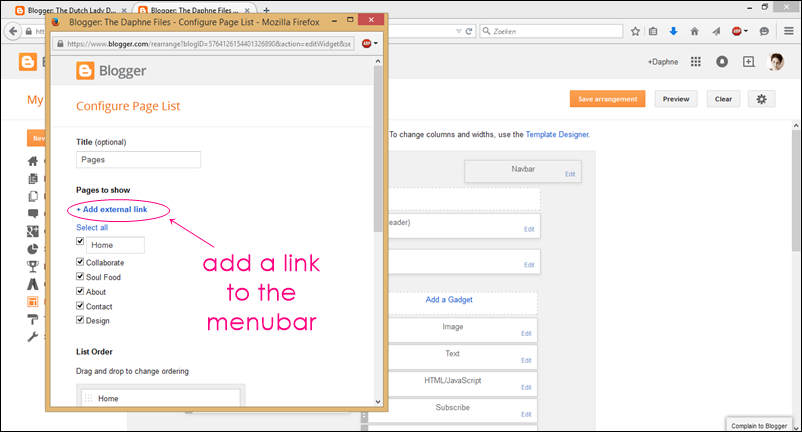
Task: Click the Zoeken search box
Action: [x=551, y=31]
